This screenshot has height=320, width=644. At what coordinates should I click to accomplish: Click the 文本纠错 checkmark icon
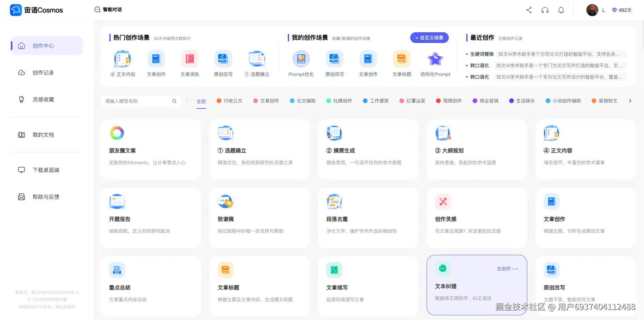tap(443, 268)
